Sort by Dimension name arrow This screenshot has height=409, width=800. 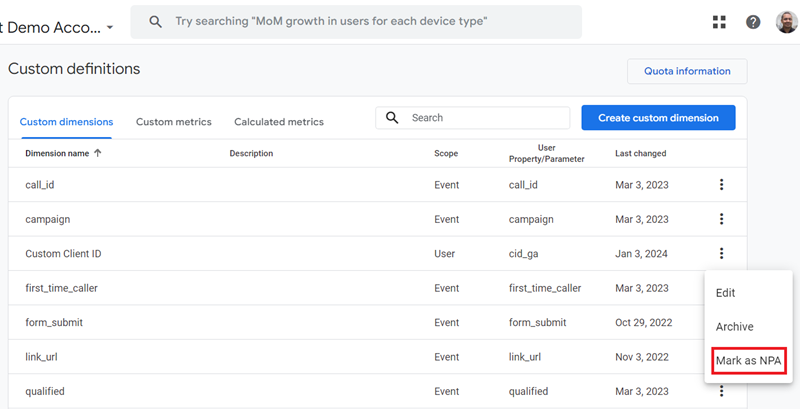click(x=98, y=154)
